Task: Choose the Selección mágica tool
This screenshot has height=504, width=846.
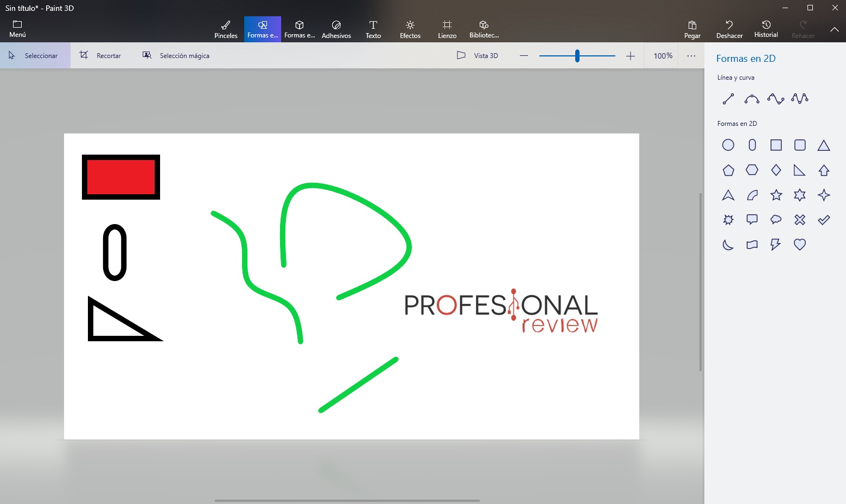Action: (x=175, y=55)
